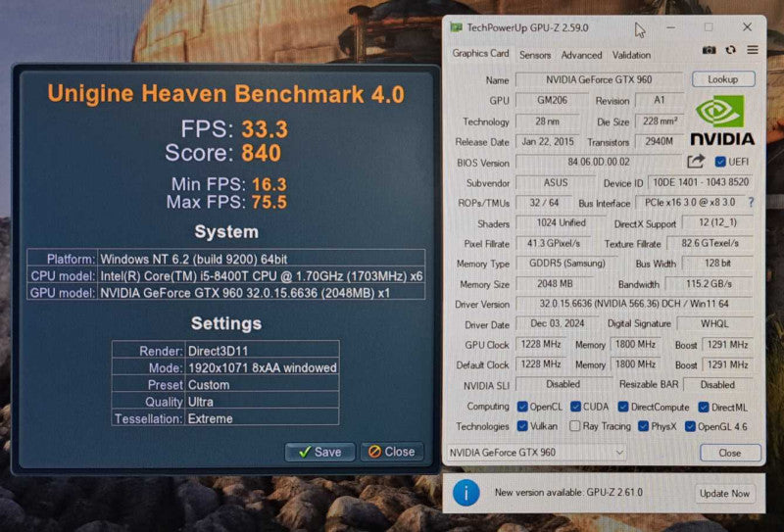This screenshot has width=784, height=532.
Task: Click the ROPs/TMUs field 32 / 64
Action: (x=544, y=203)
